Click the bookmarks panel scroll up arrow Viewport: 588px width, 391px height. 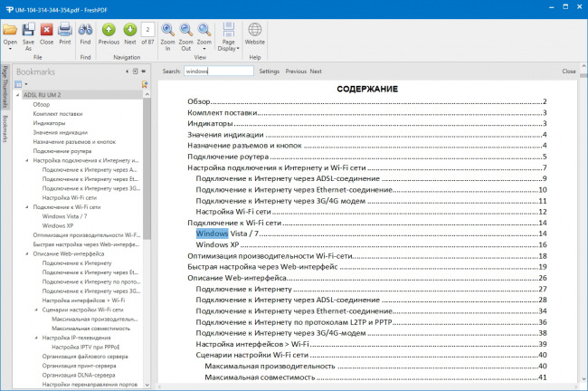pyautogui.click(x=147, y=94)
